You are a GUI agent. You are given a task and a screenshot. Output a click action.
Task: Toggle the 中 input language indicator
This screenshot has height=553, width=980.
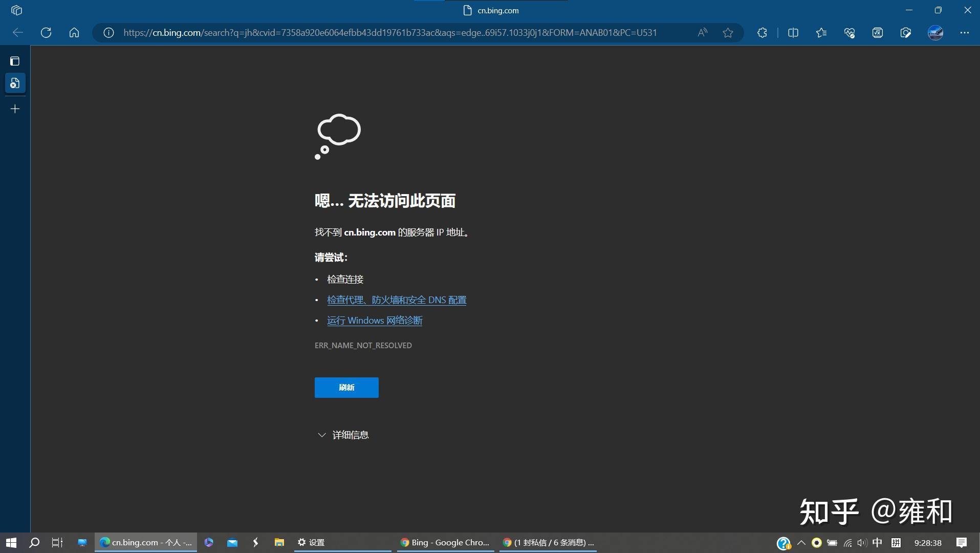click(x=877, y=543)
